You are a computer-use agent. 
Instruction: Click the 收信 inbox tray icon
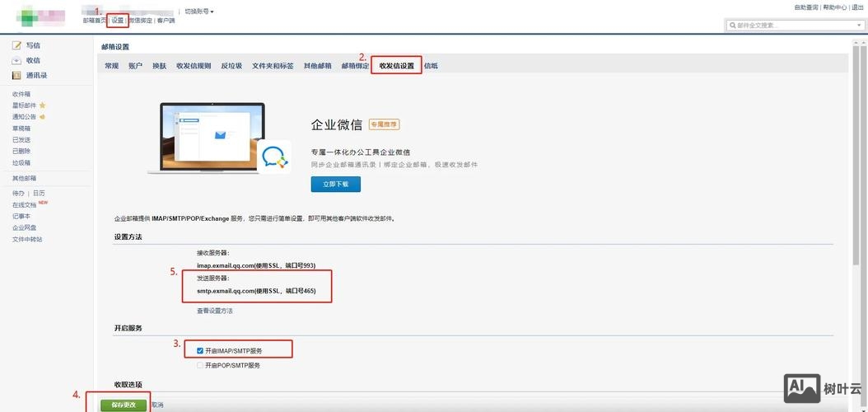[16, 60]
